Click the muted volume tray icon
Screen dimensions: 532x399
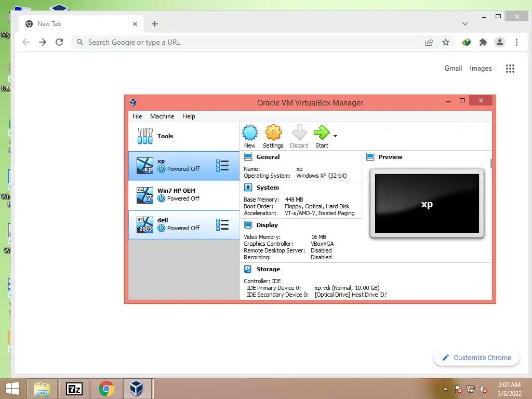(x=483, y=389)
